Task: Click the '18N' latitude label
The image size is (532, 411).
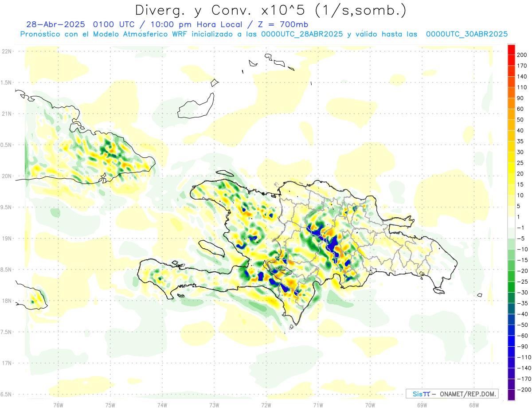Action: (7, 301)
